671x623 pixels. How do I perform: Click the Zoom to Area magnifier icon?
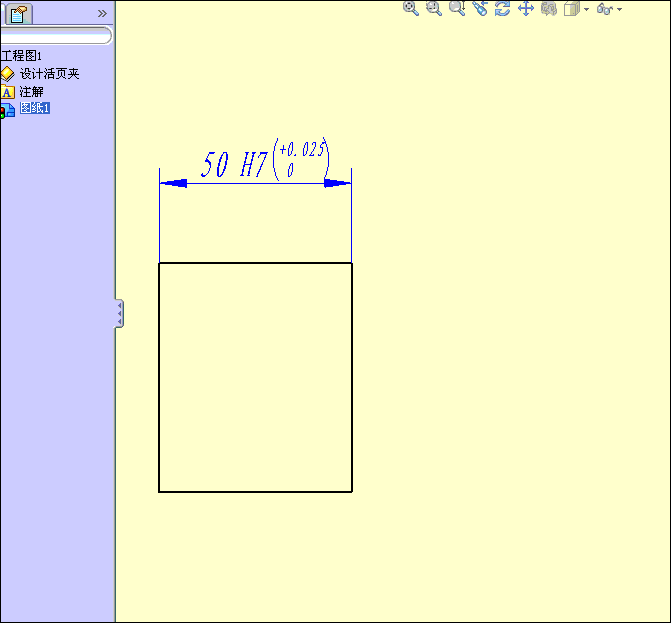tap(434, 9)
